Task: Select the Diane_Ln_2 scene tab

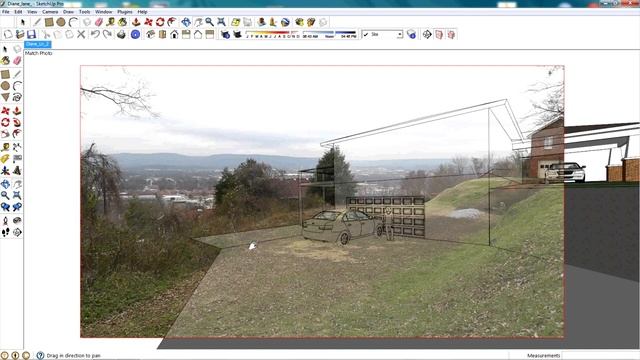Action: [38, 44]
